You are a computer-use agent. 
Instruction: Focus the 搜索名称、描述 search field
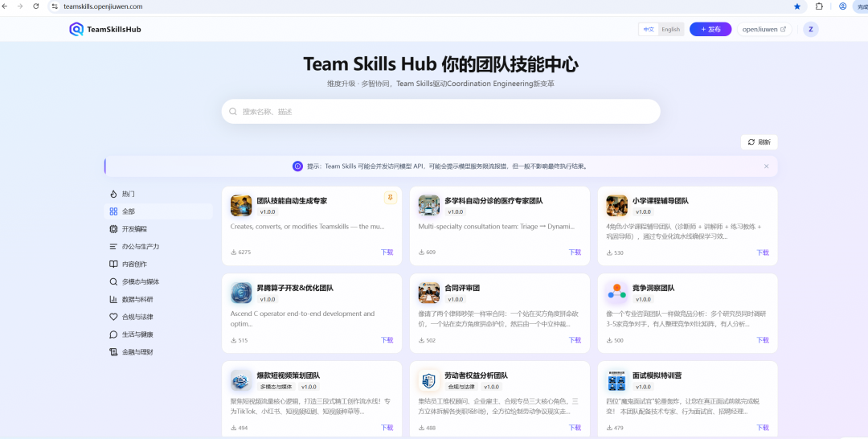coord(440,111)
